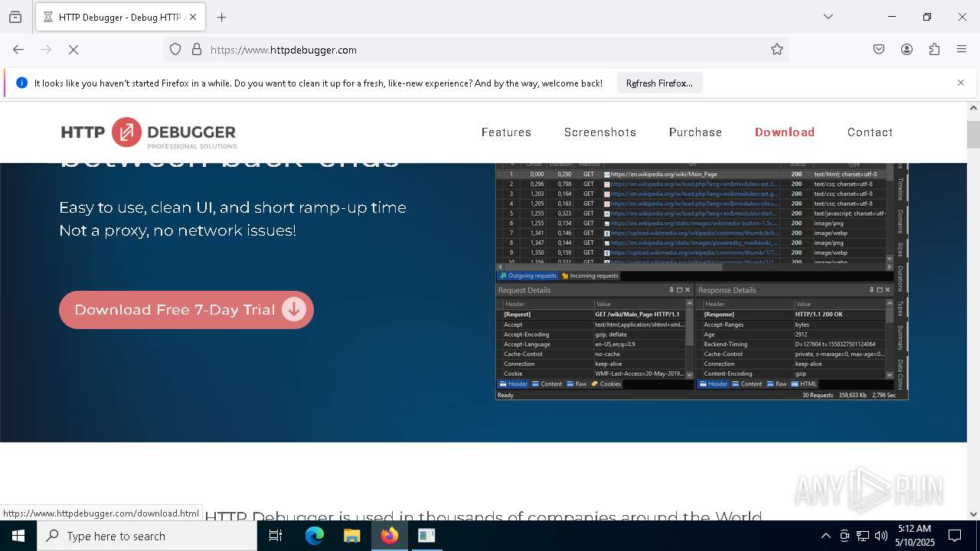The image size is (980, 551).
Task: Click the HTTP Debugger app screenshot
Action: pyautogui.click(x=701, y=281)
